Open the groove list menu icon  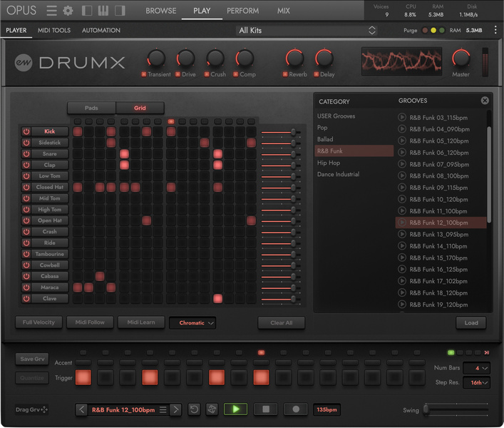(163, 409)
